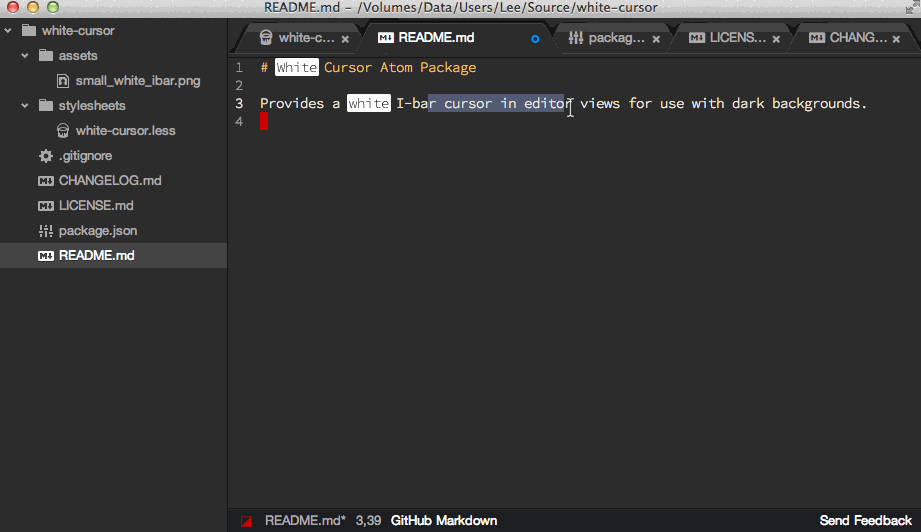Click the settings icon beside package.json in tree
Image resolution: width=921 pixels, height=532 pixels.
click(x=46, y=231)
